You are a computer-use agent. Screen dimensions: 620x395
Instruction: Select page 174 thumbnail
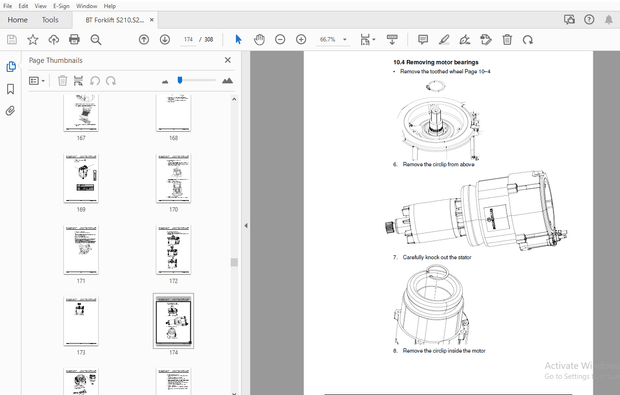(x=174, y=321)
